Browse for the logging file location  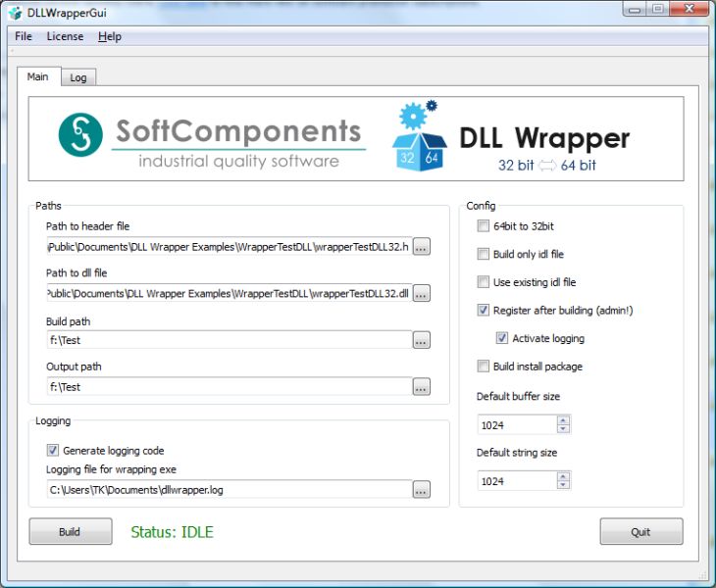(421, 489)
